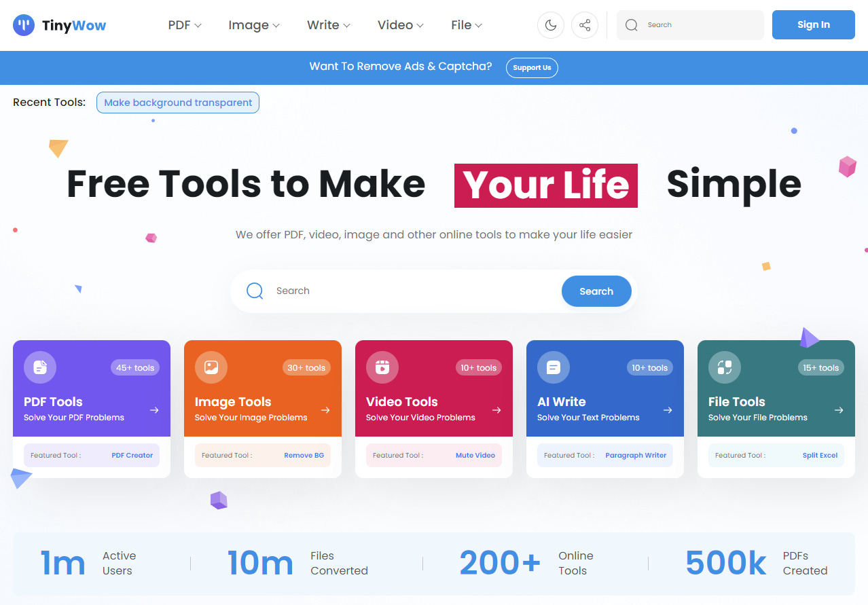Viewport: 868px width, 605px height.
Task: Click the PDF Tools document icon
Action: [x=40, y=367]
